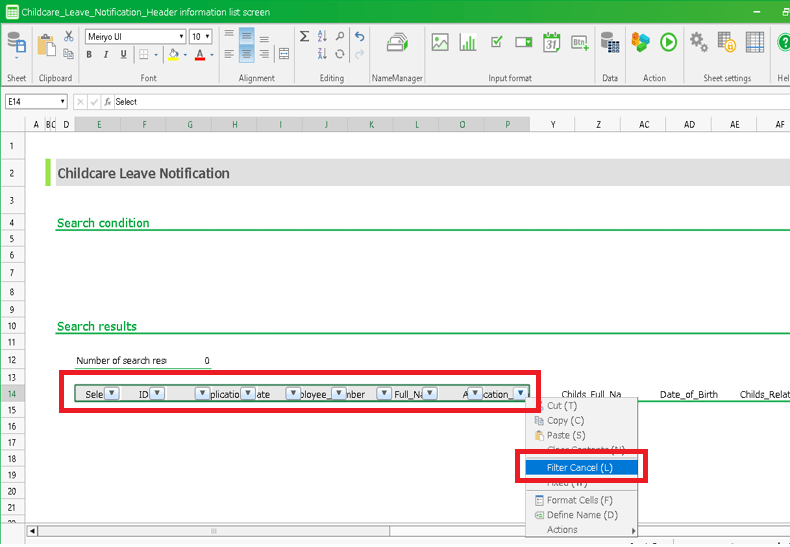
Task: Click the green Run action icon
Action: click(x=668, y=43)
